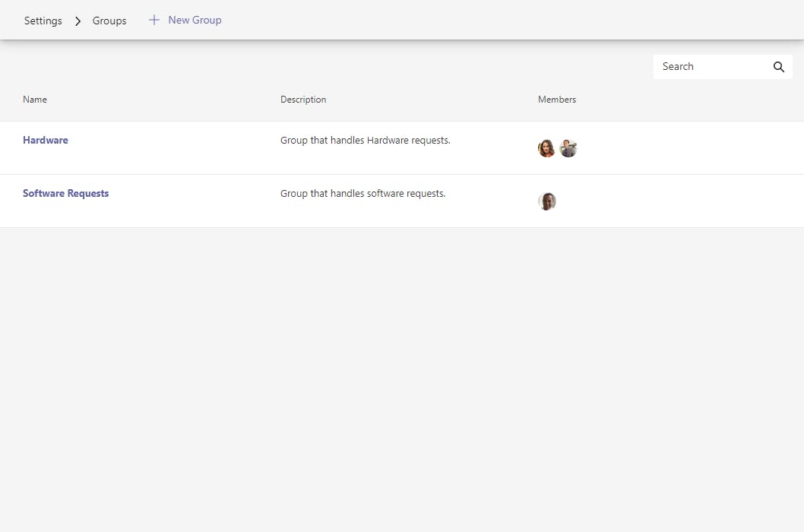This screenshot has width=804, height=532.
Task: Click the empty page area below the groups list
Action: tap(402, 380)
